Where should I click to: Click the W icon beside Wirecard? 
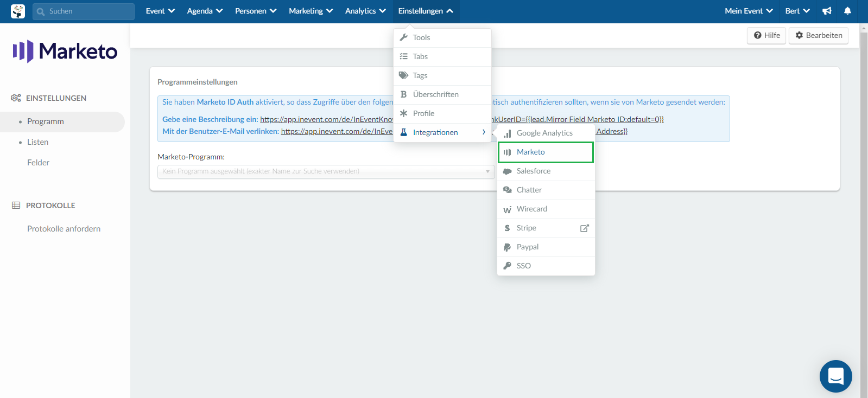point(508,209)
